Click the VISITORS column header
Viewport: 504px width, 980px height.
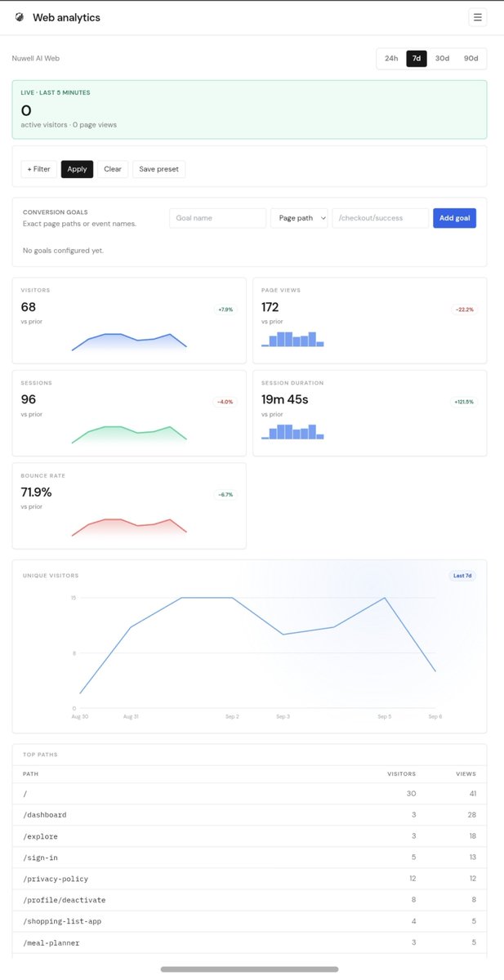401,773
